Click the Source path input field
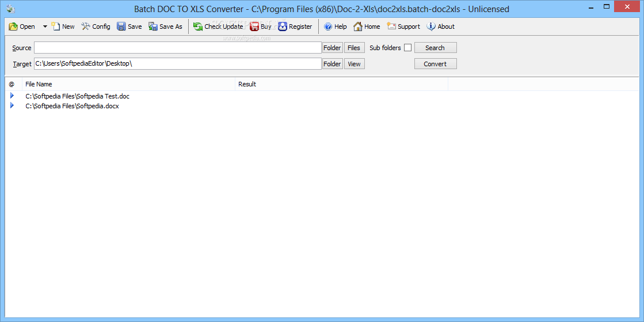The image size is (644, 322). pyautogui.click(x=177, y=48)
